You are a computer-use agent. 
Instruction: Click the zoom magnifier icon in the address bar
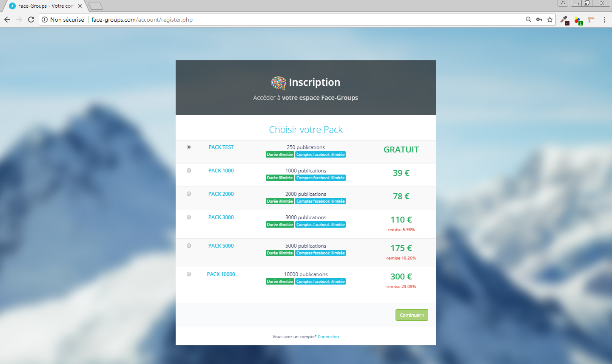point(529,20)
